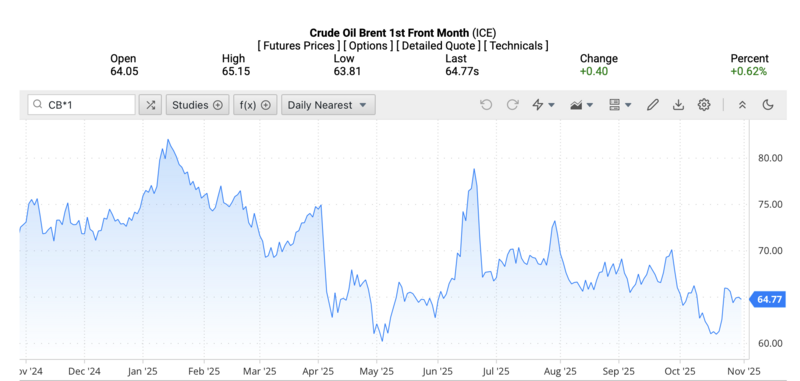
Task: Open the lightning bolt events menu
Action: point(543,105)
